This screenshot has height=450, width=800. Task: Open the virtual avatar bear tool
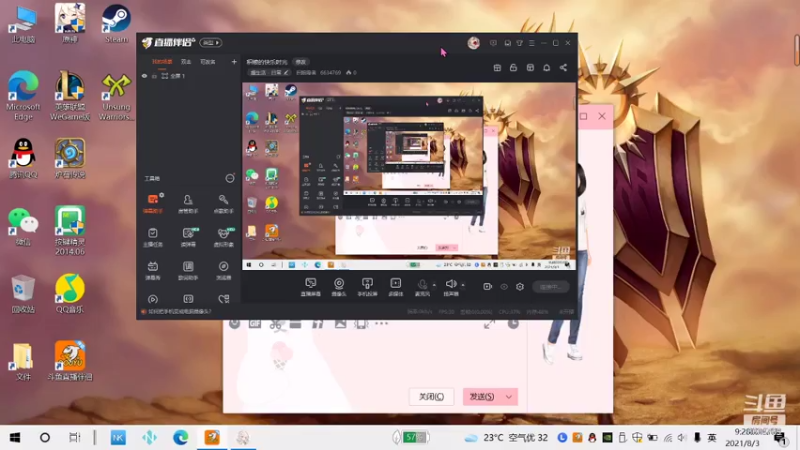pos(223,237)
